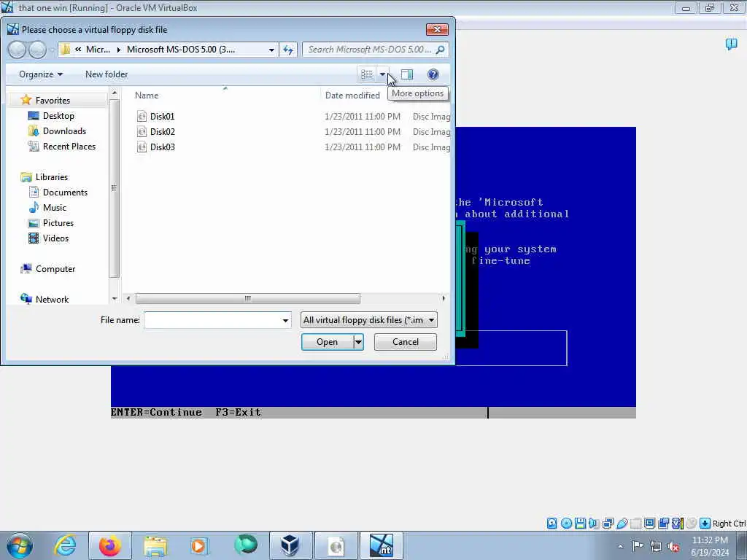Click the VirtualBox hard disk activity status icon
Image resolution: width=747 pixels, height=560 pixels.
point(551,524)
